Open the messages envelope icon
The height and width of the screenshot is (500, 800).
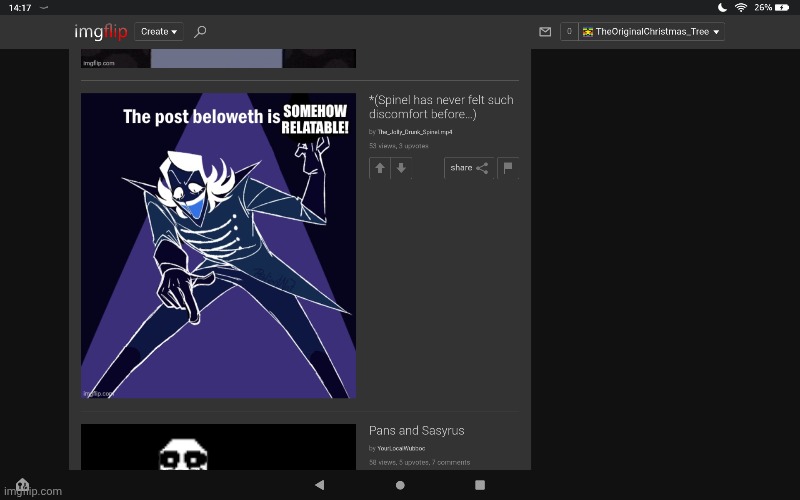pyautogui.click(x=545, y=32)
